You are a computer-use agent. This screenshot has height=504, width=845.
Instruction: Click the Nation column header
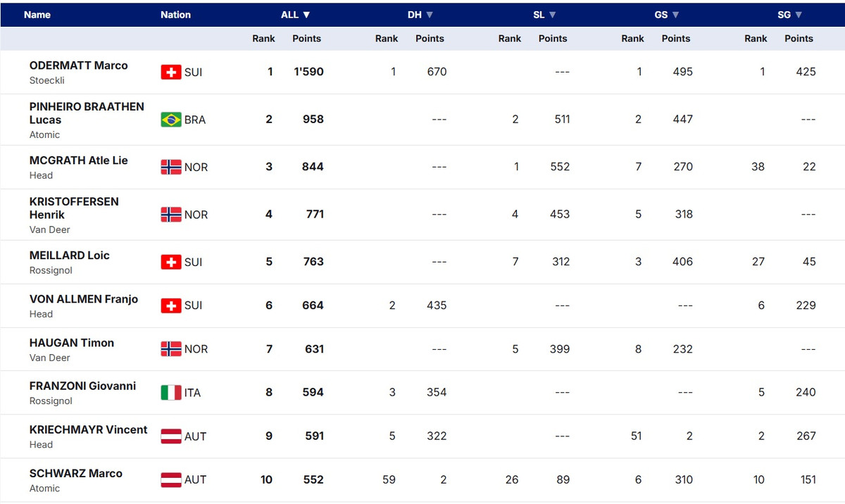(175, 15)
